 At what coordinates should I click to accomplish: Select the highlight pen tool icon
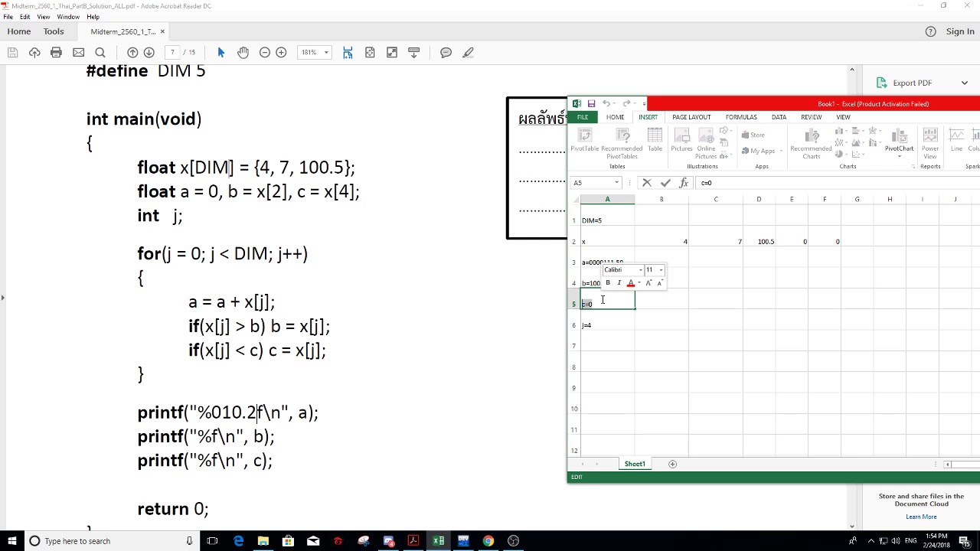[x=468, y=52]
